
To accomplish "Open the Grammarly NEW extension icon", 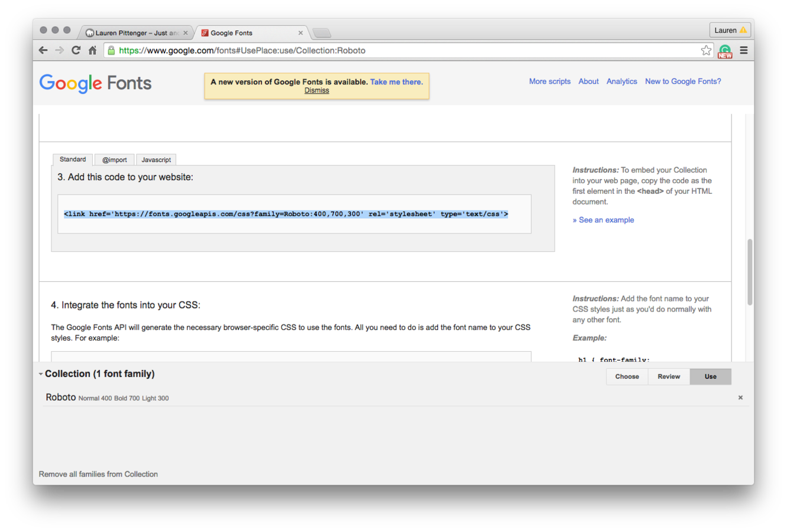I will click(725, 51).
